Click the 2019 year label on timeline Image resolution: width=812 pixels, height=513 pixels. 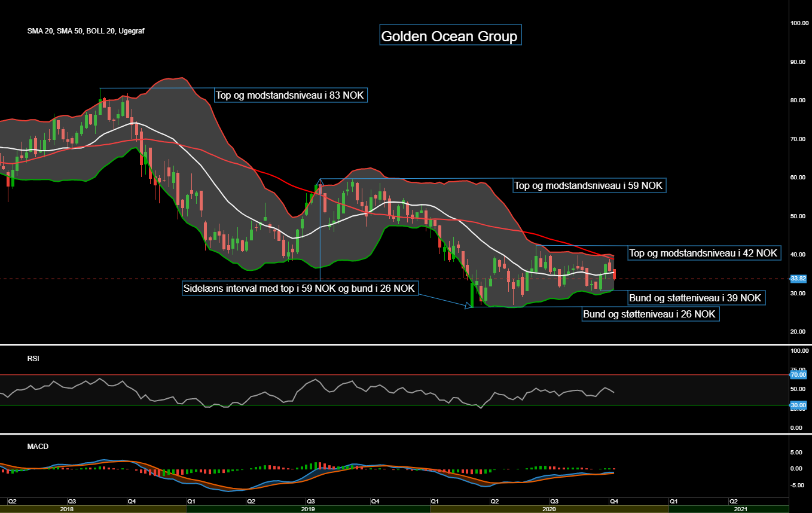(308, 509)
